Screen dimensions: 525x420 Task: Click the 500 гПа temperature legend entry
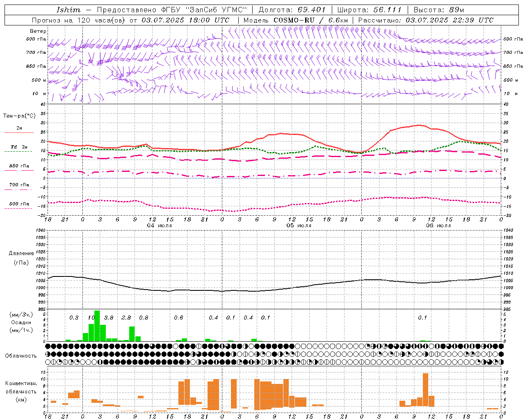(19, 204)
